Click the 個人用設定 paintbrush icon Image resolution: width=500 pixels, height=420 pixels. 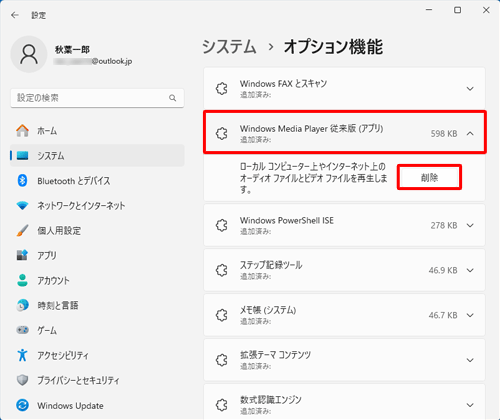click(22, 230)
